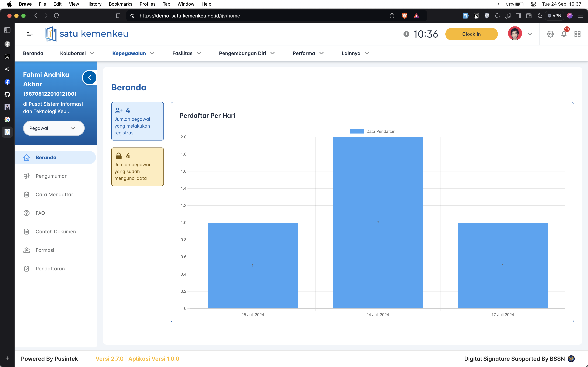Expand user profile chevron next to avatar
This screenshot has width=588, height=367.
[530, 34]
